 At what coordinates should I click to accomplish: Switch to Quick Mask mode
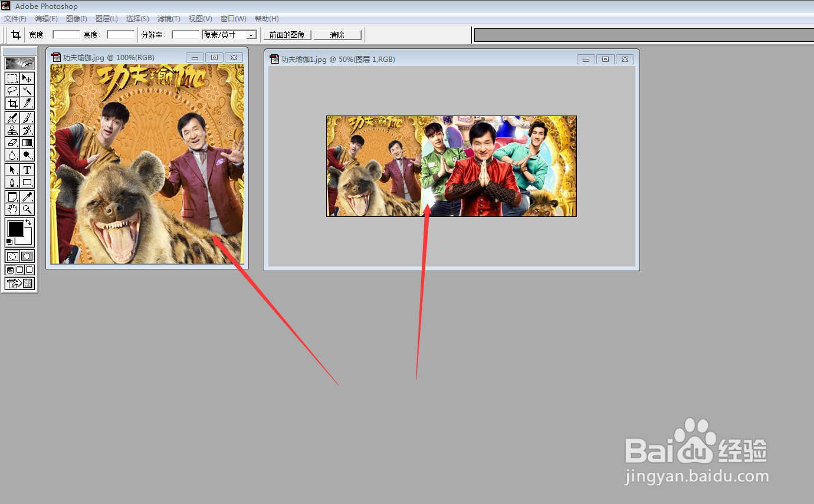click(27, 256)
